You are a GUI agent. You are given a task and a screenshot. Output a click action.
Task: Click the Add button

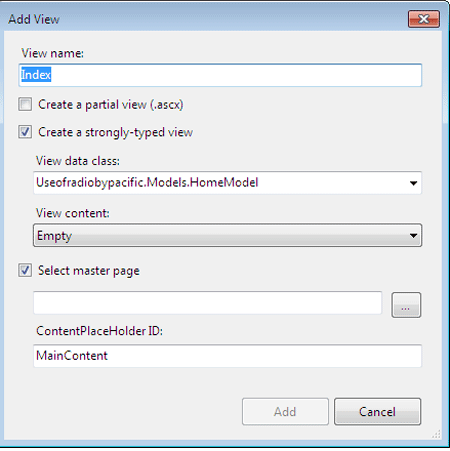click(285, 412)
